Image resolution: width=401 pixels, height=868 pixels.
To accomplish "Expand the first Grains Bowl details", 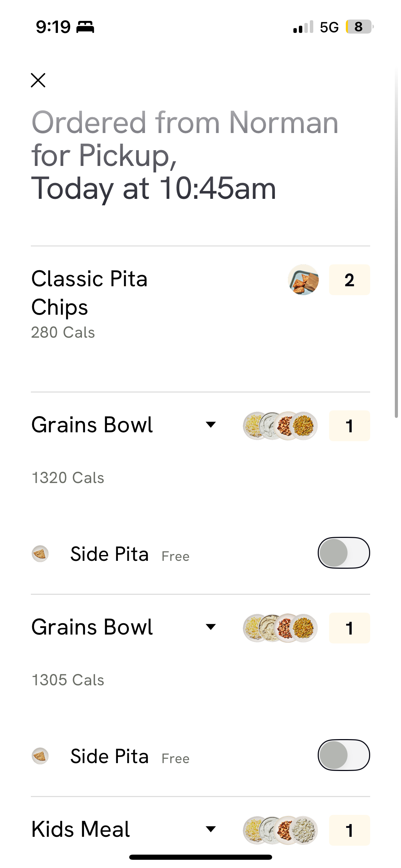I will coord(210,425).
